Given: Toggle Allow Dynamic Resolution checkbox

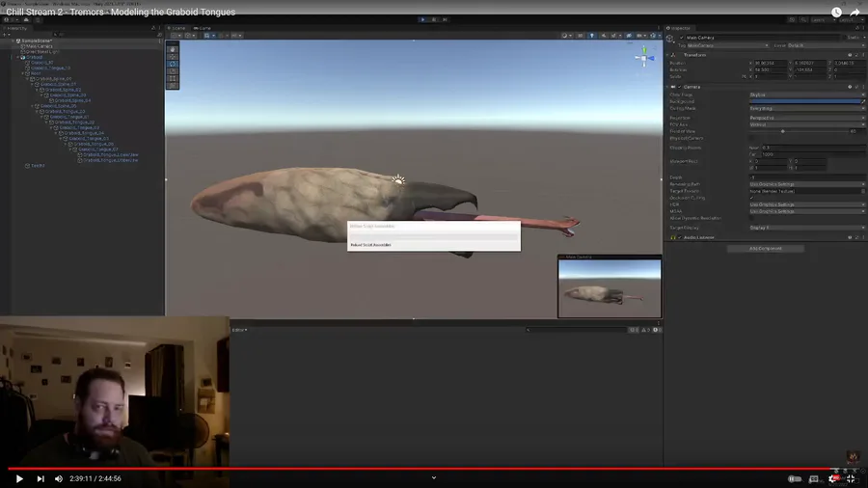Looking at the screenshot, I should (x=751, y=218).
